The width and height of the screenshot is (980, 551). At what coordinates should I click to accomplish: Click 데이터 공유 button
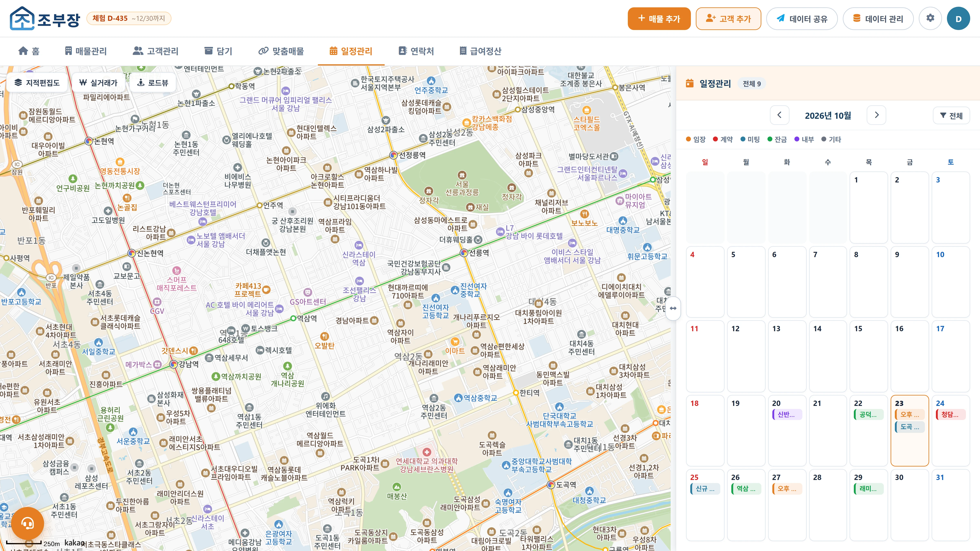pos(802,19)
